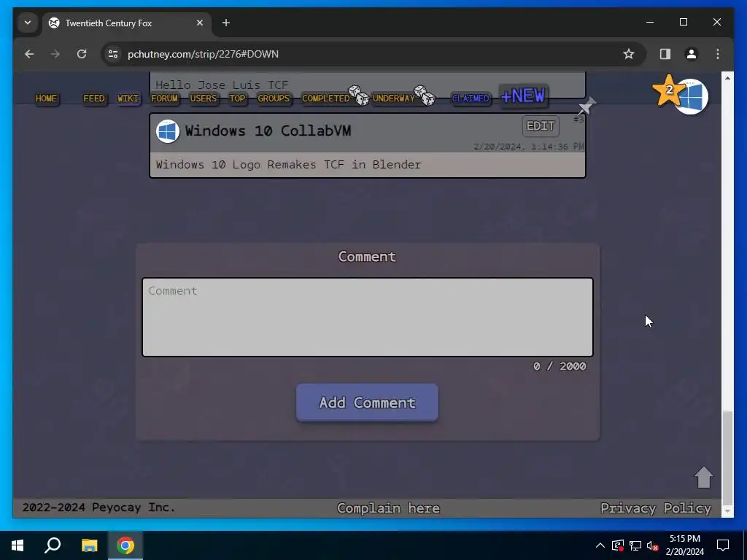Click the muted volume tray icon
The image size is (747, 560).
(x=652, y=545)
